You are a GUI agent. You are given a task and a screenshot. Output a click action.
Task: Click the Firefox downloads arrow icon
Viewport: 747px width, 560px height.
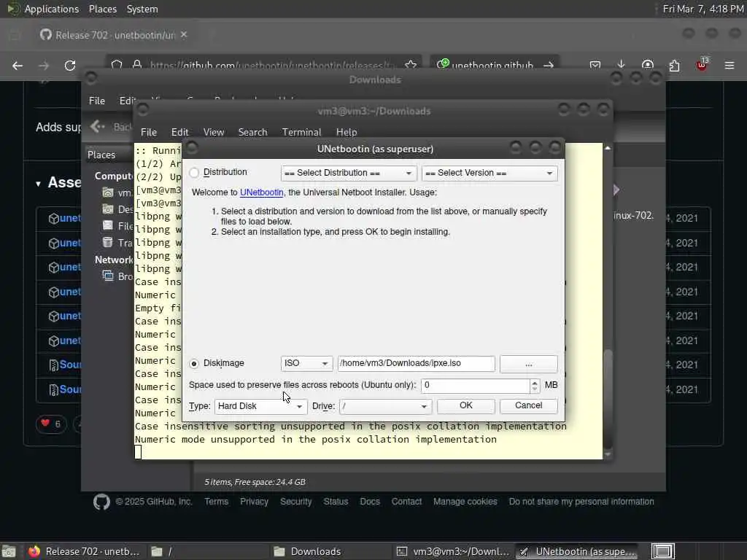click(x=621, y=65)
